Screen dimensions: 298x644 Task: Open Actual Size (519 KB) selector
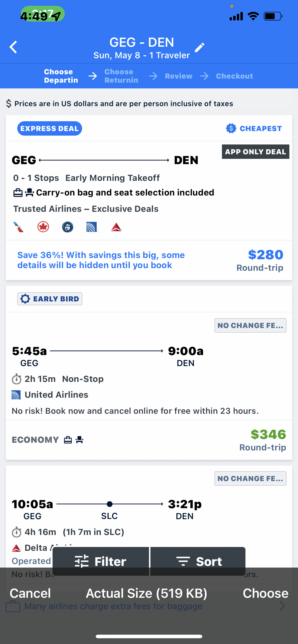click(147, 593)
